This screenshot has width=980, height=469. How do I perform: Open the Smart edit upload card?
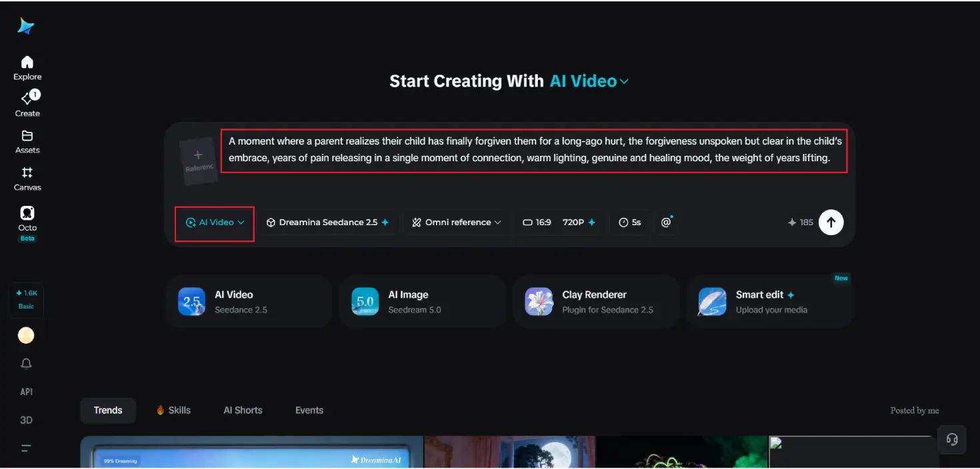click(770, 302)
